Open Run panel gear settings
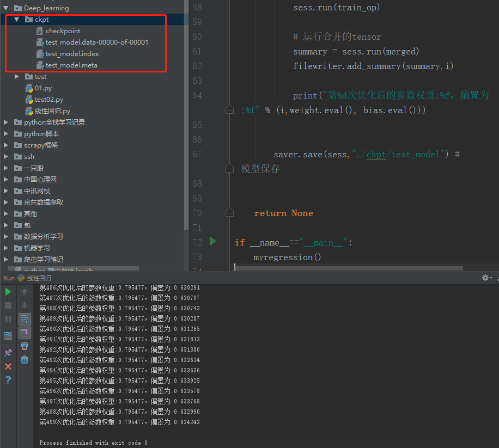The width and height of the screenshot is (499, 448). pyautogui.click(x=485, y=278)
